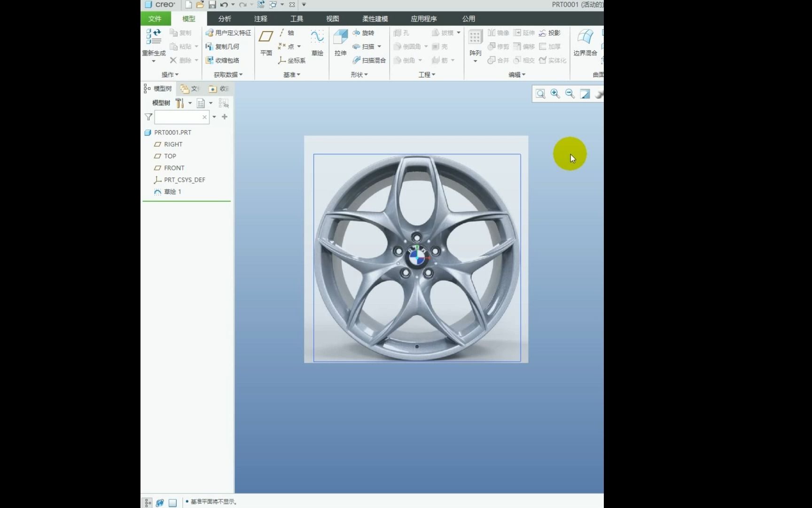Save the model with the floppy disk icon
The width and height of the screenshot is (812, 508).
pyautogui.click(x=212, y=5)
